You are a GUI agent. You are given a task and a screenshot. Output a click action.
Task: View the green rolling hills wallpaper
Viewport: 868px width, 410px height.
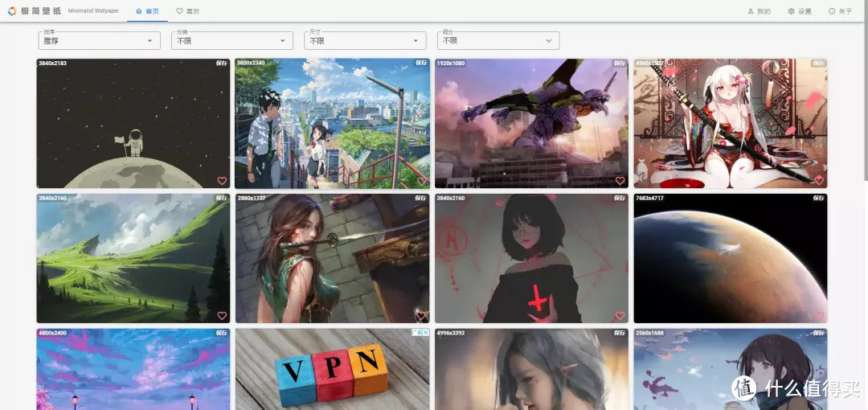coord(133,258)
